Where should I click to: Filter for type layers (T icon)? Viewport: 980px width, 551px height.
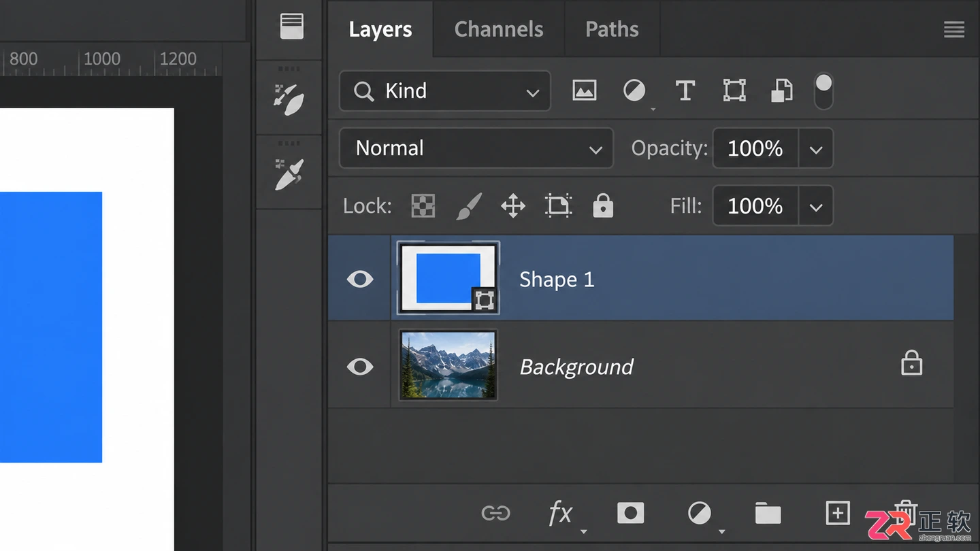(685, 90)
